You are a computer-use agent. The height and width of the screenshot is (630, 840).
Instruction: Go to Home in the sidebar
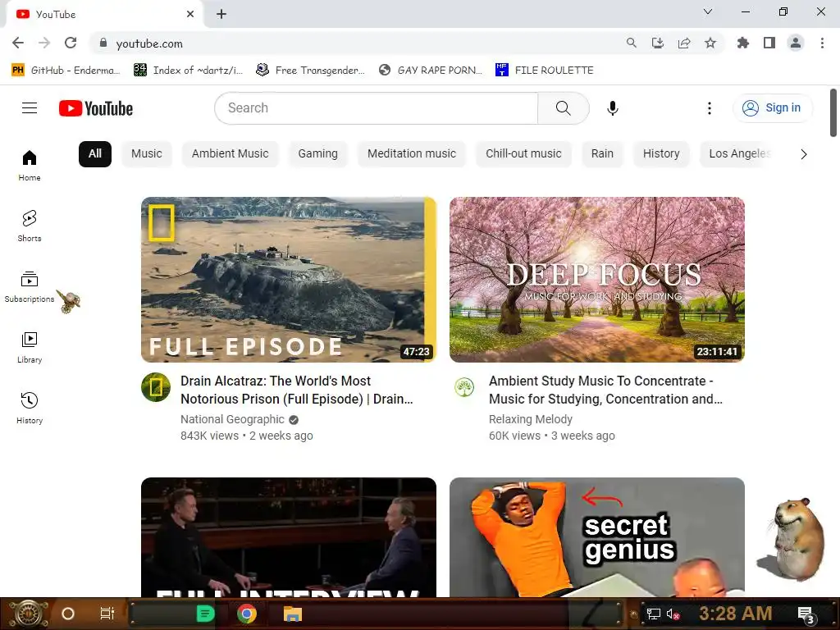(x=30, y=166)
